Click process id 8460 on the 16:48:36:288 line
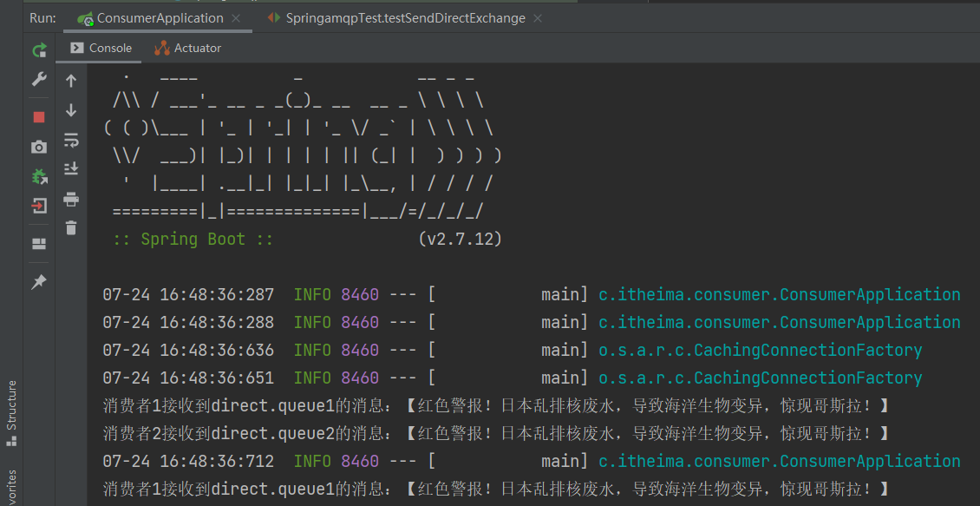Viewport: 980px width, 506px height. pos(360,322)
